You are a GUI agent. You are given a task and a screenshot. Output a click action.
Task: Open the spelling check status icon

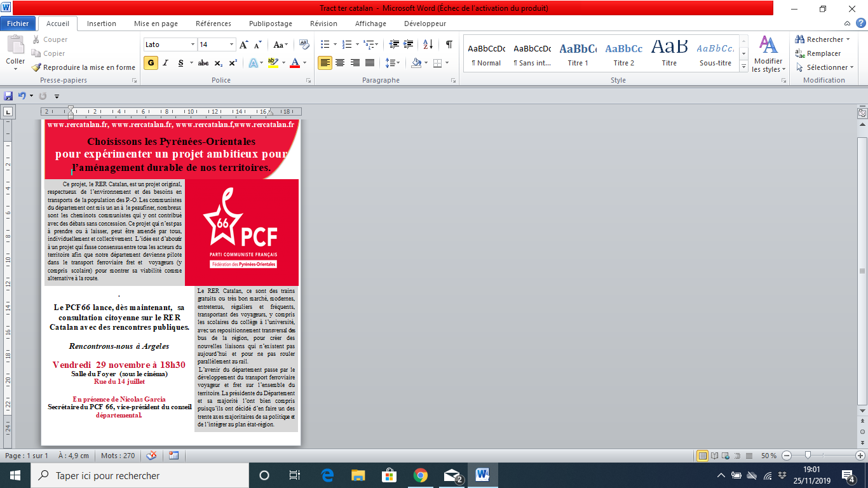click(151, 456)
